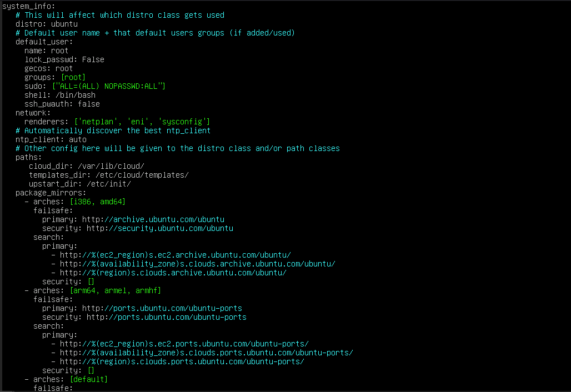The image size is (571, 392).
Task: Click the 'ntp_client: auto' line
Action: [51, 139]
